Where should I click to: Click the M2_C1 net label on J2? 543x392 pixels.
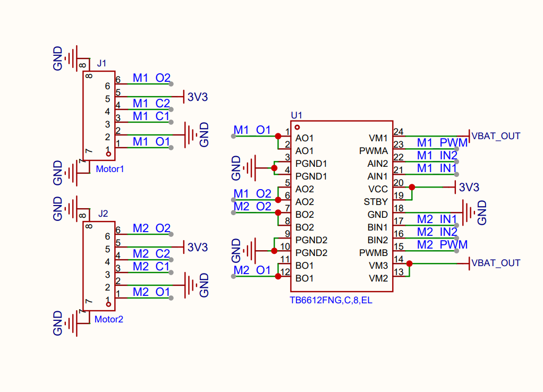coord(151,267)
